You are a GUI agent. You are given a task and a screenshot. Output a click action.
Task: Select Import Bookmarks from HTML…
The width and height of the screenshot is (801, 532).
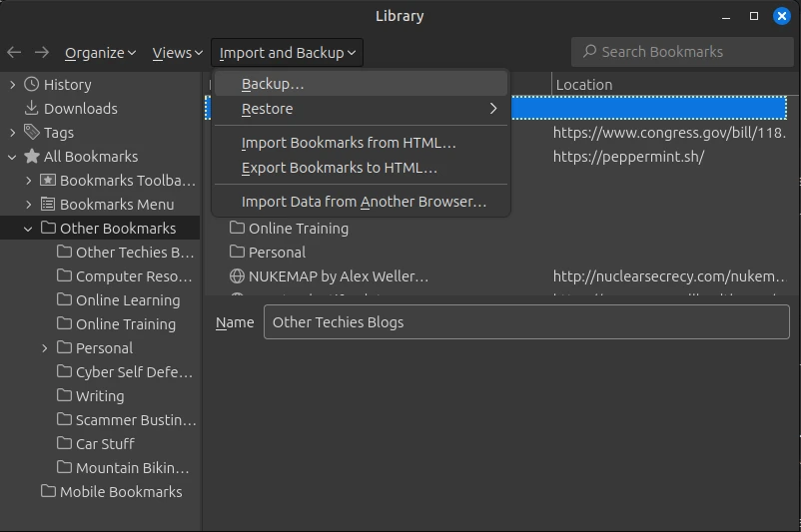click(361, 143)
